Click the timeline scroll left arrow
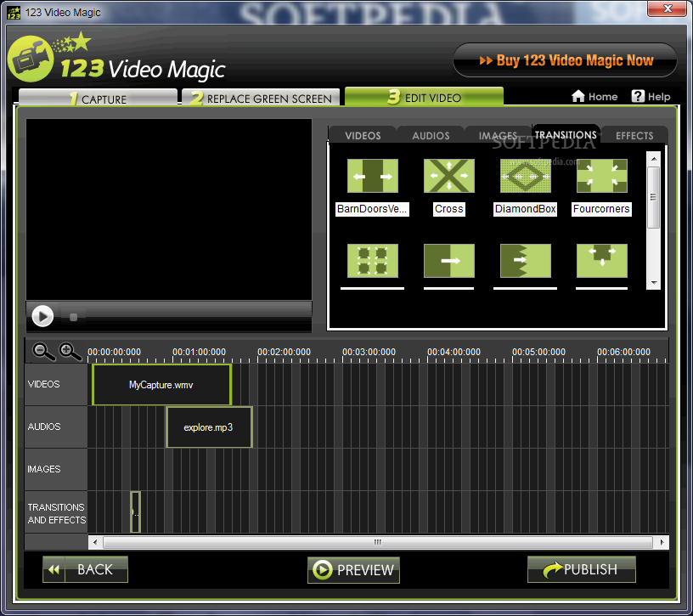The height and width of the screenshot is (616, 693). [x=95, y=542]
